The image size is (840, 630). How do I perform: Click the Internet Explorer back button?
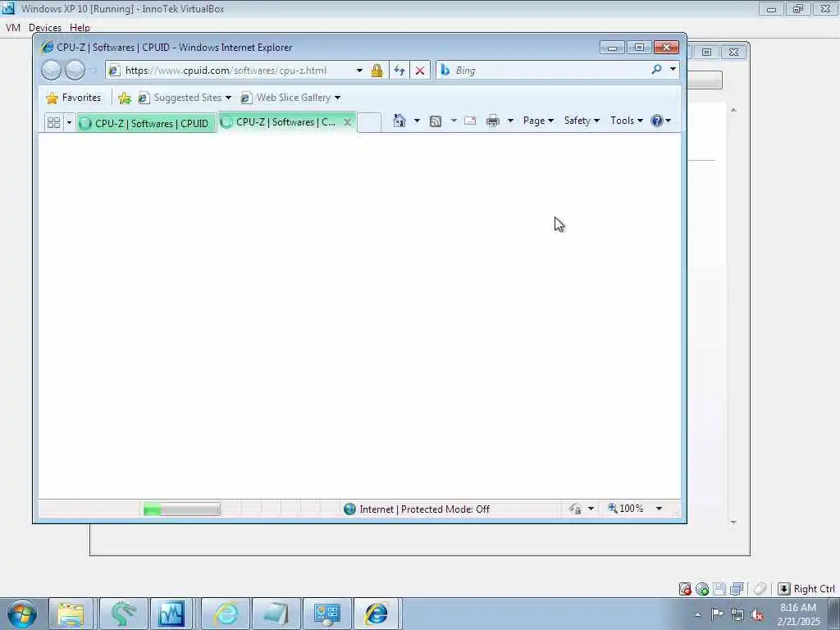52,70
